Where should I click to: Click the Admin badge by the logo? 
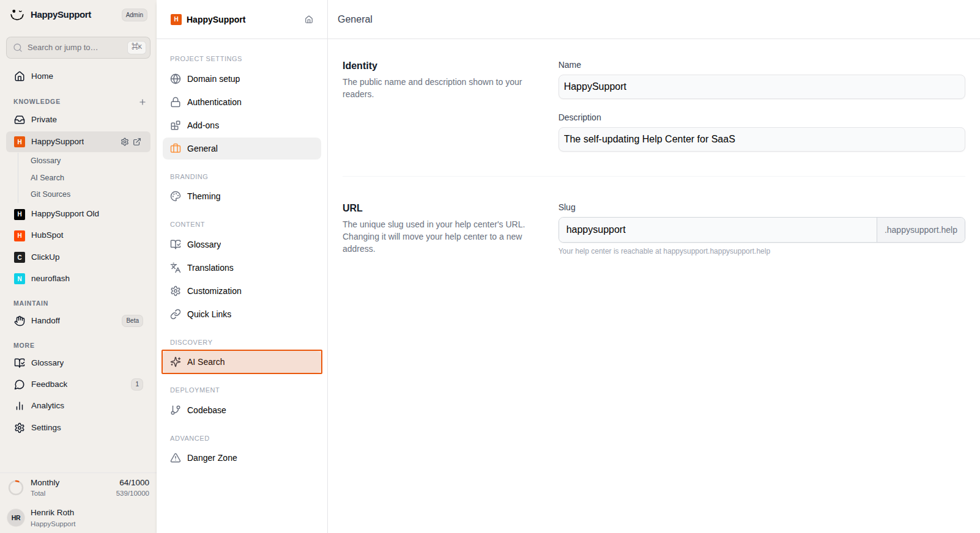point(135,15)
